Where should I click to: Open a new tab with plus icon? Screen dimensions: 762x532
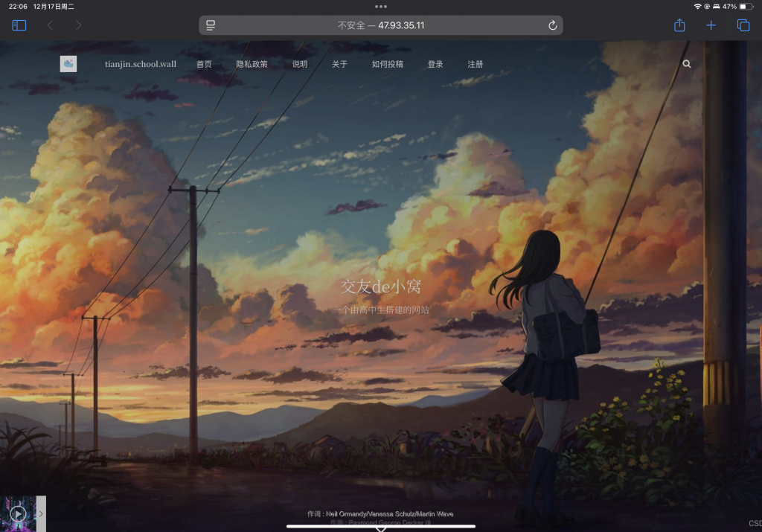tap(711, 25)
